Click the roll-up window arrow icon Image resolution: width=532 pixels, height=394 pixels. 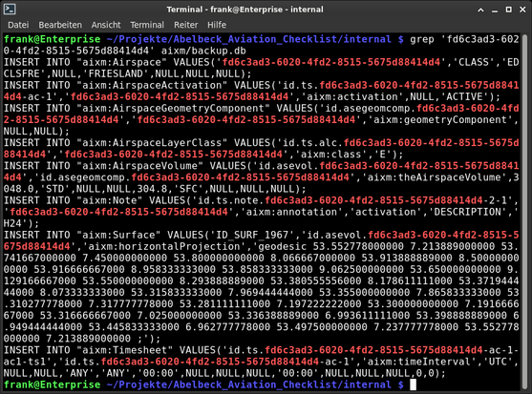click(x=480, y=10)
